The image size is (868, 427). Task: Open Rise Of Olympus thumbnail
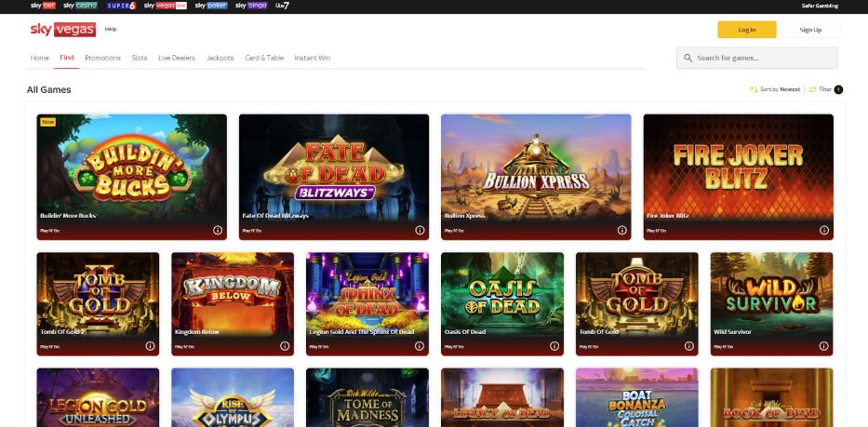(233, 397)
